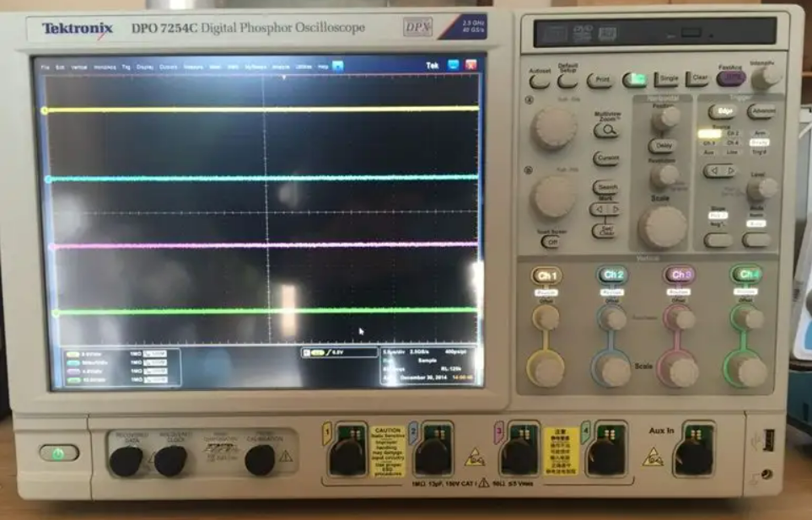This screenshot has width=812, height=520.
Task: Minimize the scope application with the blue icon
Action: 453,65
